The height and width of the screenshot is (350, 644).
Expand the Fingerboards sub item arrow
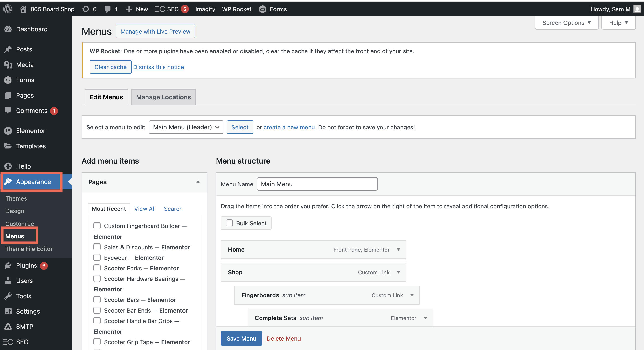click(412, 295)
